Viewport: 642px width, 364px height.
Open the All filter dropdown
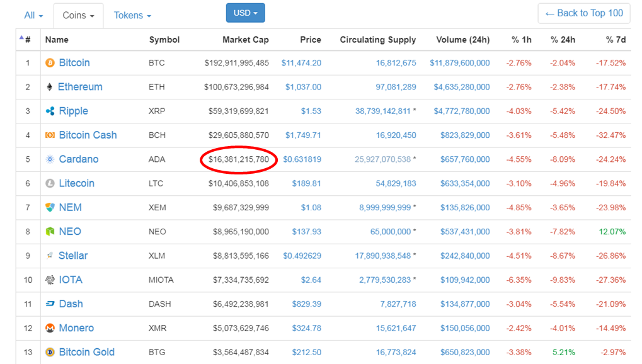click(33, 16)
